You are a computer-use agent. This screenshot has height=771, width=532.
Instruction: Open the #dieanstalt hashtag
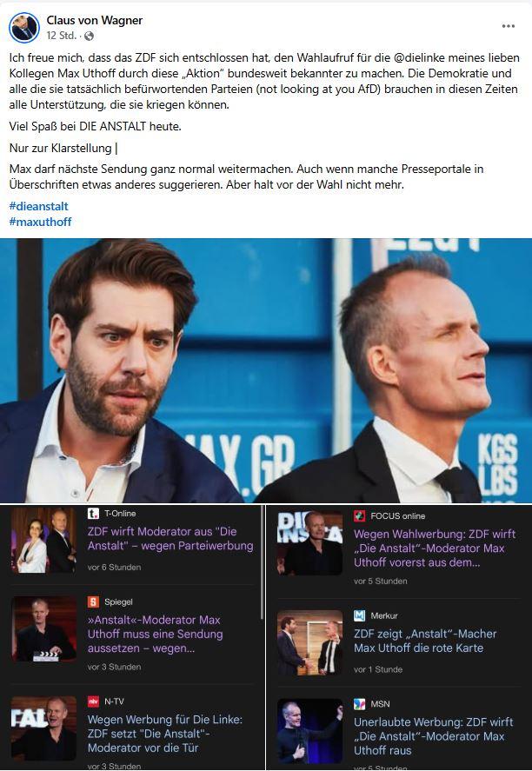[x=39, y=206]
